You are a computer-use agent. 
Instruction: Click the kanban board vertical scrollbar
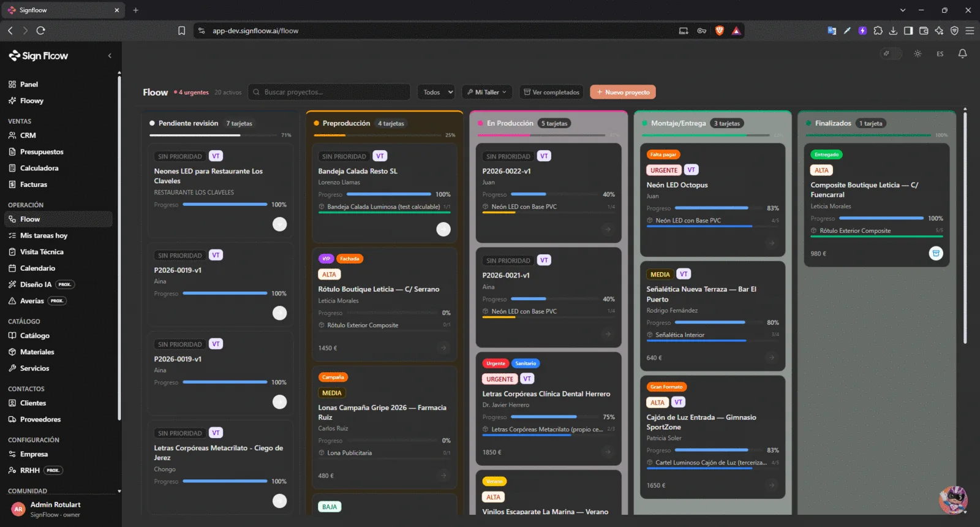point(965,227)
